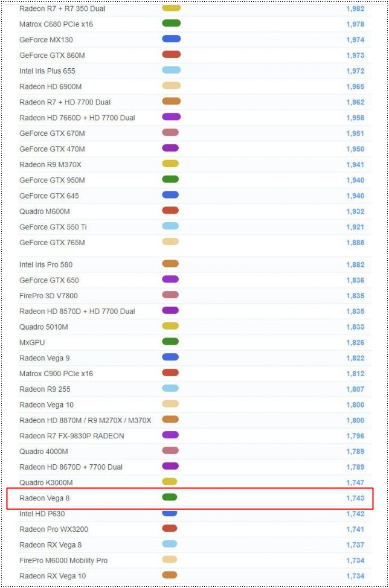Click the 1,743 score for Radeon Vega 8
This screenshot has height=588, width=389.
pos(355,499)
